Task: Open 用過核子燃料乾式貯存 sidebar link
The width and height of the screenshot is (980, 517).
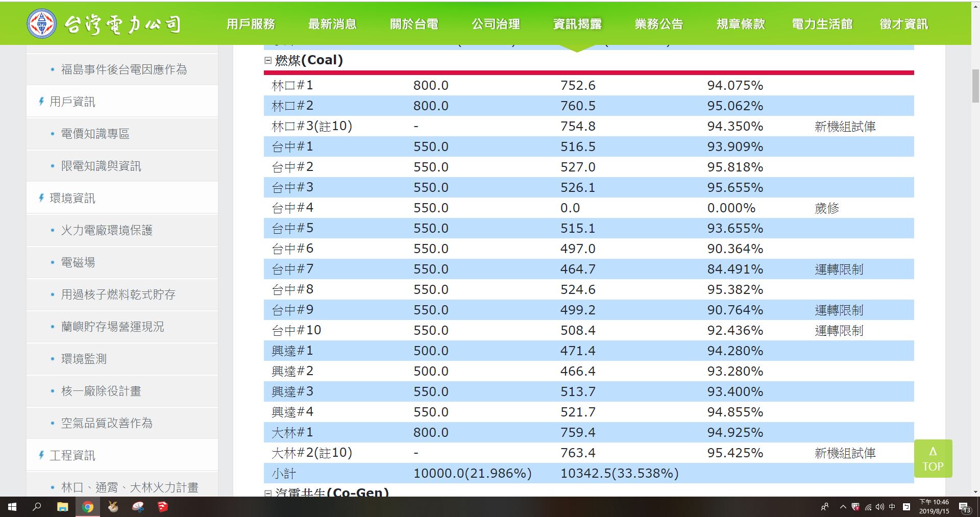Action: [118, 294]
